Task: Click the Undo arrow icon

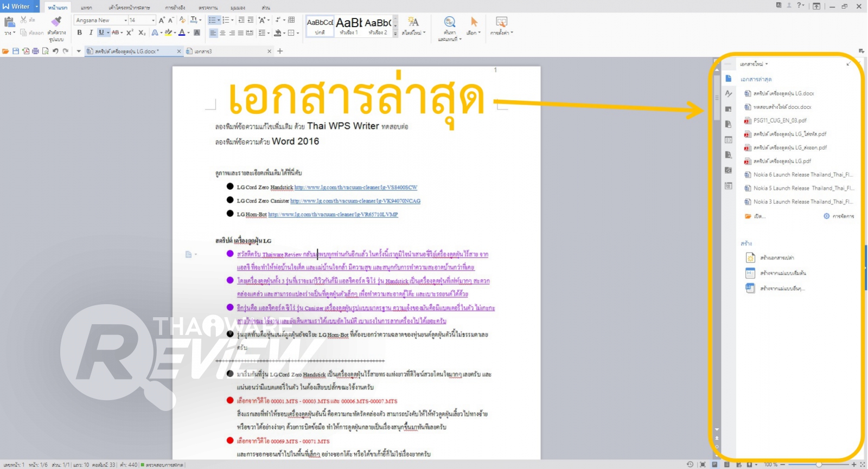Action: (55, 51)
